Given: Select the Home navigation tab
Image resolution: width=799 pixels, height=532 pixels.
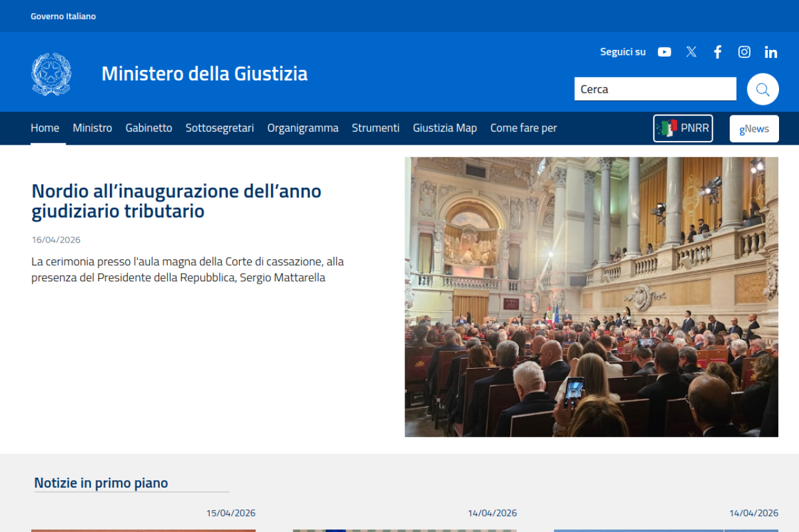Looking at the screenshot, I should click(x=45, y=128).
